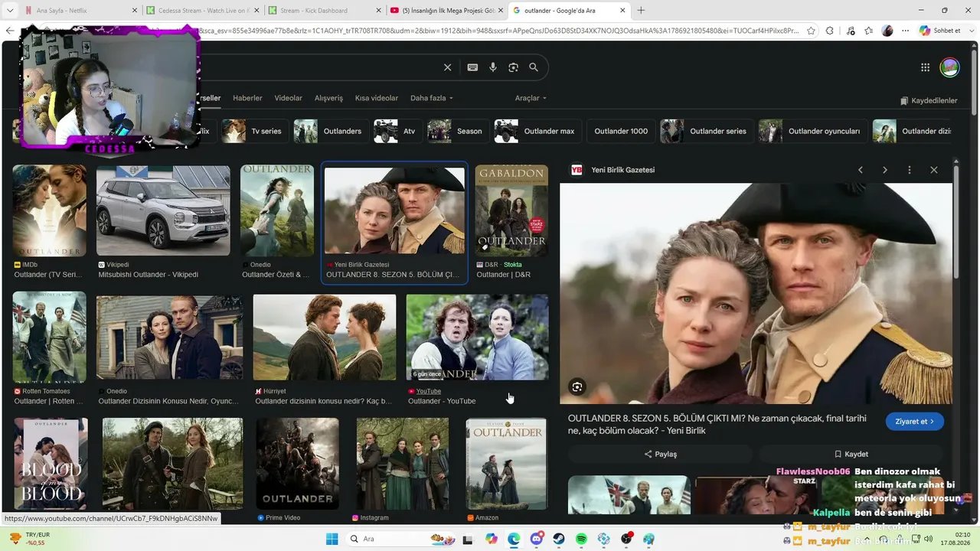Filter by Season chip
The image size is (980, 551).
[x=458, y=131]
